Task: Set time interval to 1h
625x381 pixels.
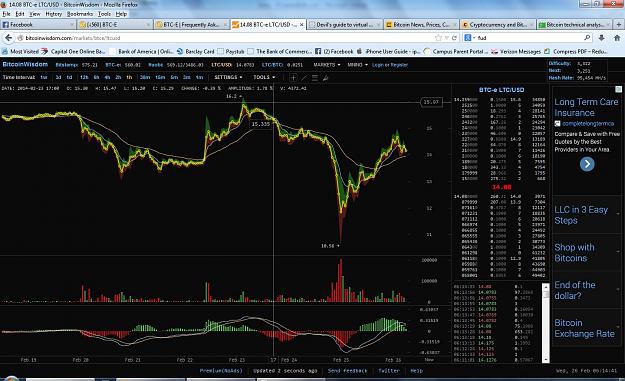Action: 129,77
